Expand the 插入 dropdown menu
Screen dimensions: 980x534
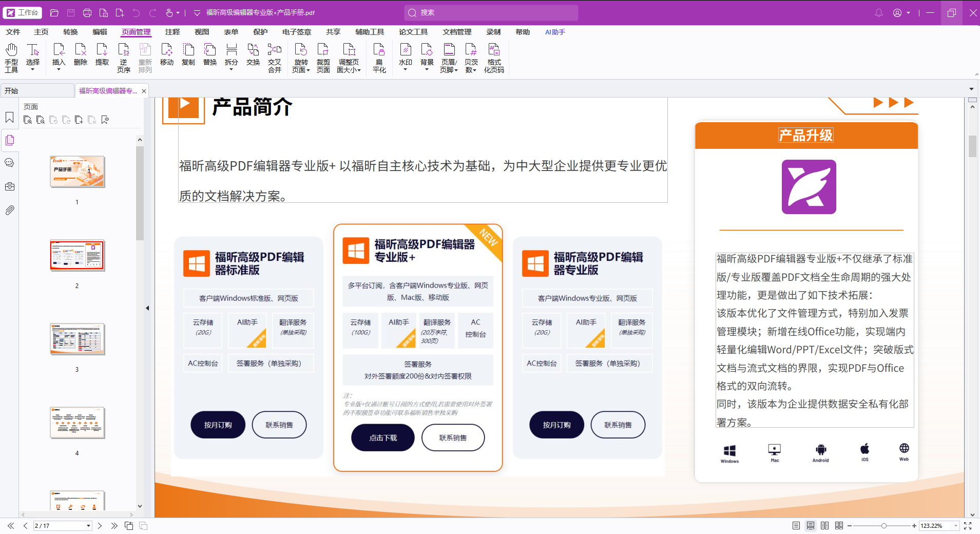tap(59, 69)
